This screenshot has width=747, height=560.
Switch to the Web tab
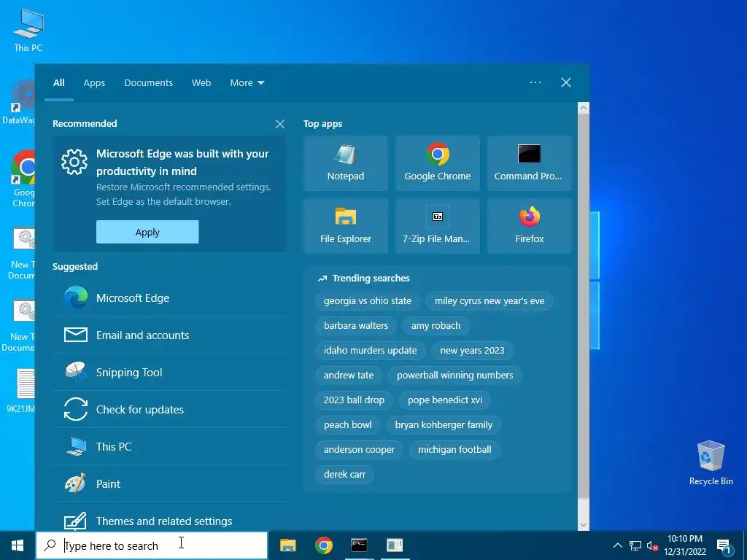201,83
